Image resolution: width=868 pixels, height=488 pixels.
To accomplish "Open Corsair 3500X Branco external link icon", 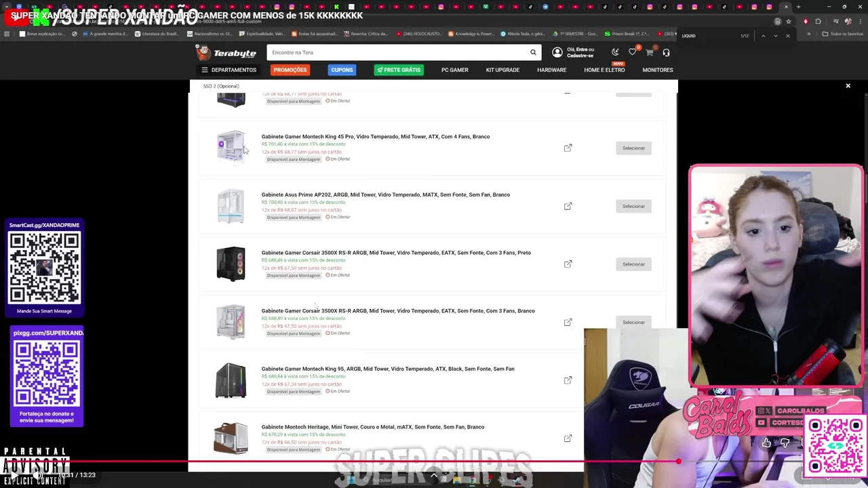I will pos(568,322).
